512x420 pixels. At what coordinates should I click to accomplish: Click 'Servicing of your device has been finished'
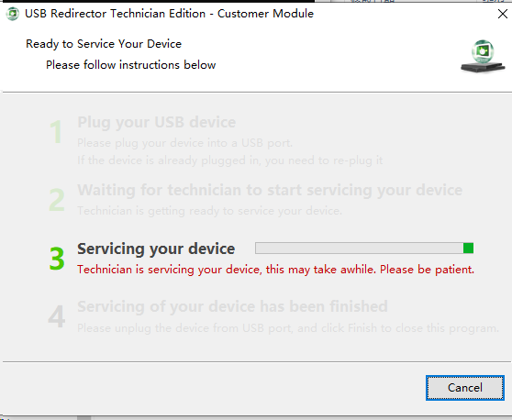232,307
